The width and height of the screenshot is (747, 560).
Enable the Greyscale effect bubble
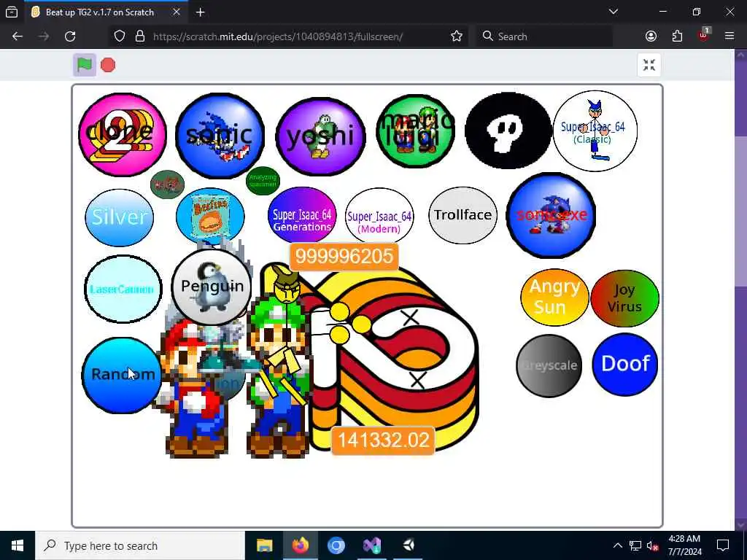(x=549, y=366)
